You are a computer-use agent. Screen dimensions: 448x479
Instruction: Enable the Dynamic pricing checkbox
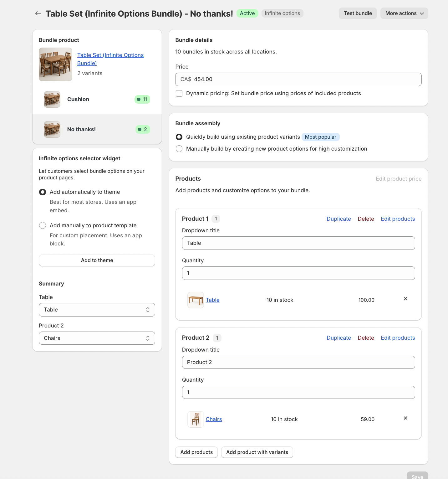179,93
